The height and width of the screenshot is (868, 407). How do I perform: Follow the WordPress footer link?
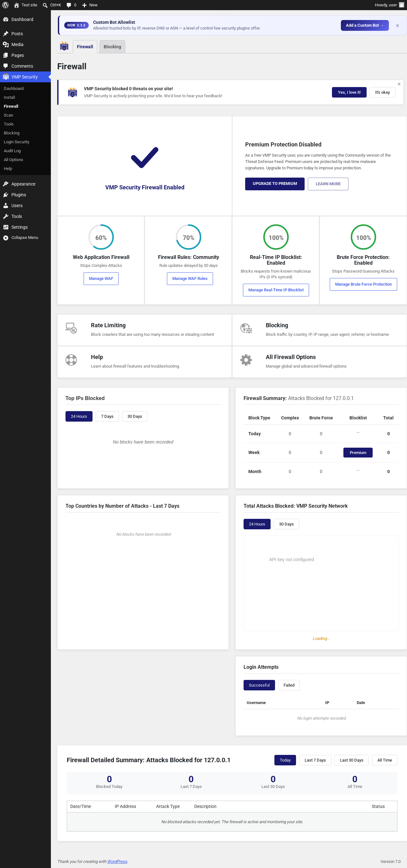pyautogui.click(x=117, y=862)
